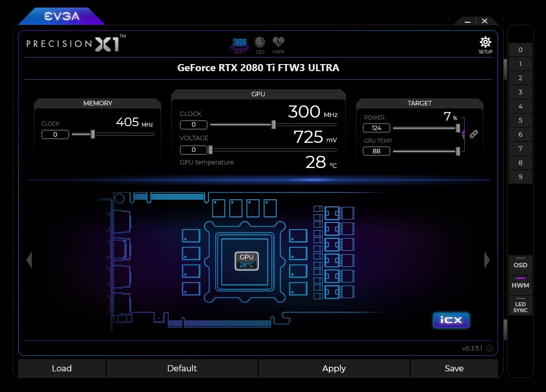Select profile slot 5

point(520,121)
